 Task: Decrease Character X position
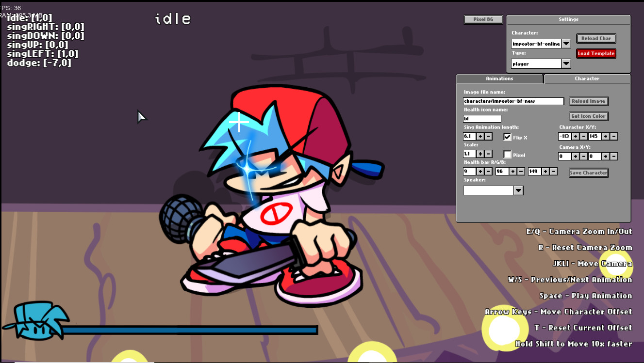pos(584,137)
